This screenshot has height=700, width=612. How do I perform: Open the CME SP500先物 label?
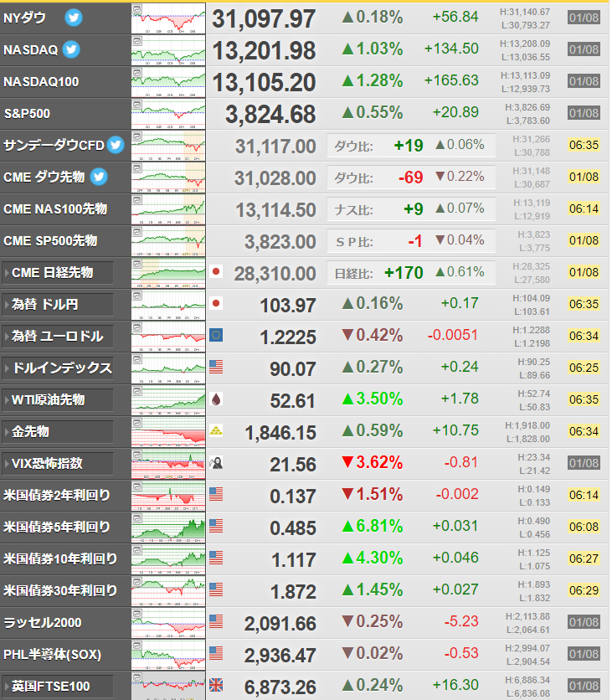click(x=50, y=240)
